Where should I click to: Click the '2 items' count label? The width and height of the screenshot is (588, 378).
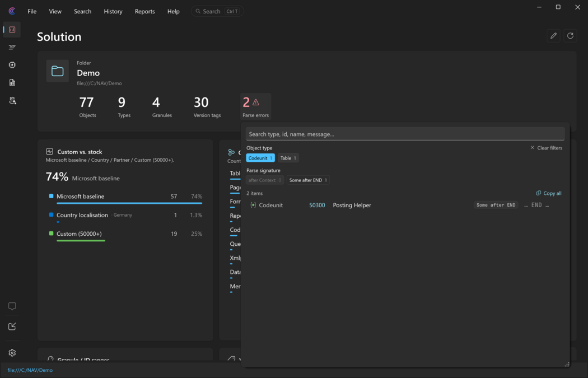255,193
